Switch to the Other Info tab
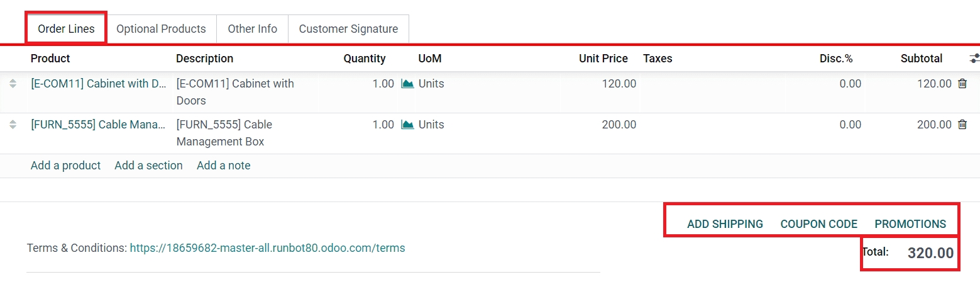The width and height of the screenshot is (980, 306). pyautogui.click(x=252, y=29)
